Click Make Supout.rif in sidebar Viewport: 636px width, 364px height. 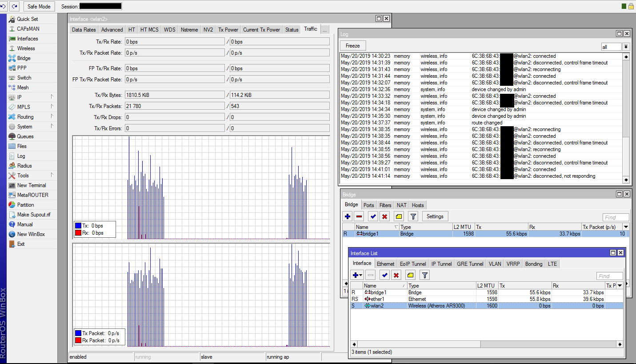(x=34, y=215)
